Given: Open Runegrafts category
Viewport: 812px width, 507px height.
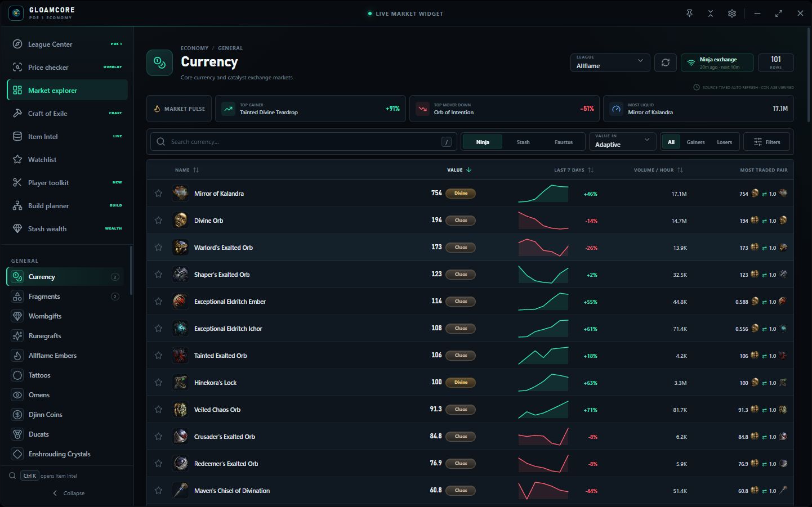Looking at the screenshot, I should (x=65, y=335).
